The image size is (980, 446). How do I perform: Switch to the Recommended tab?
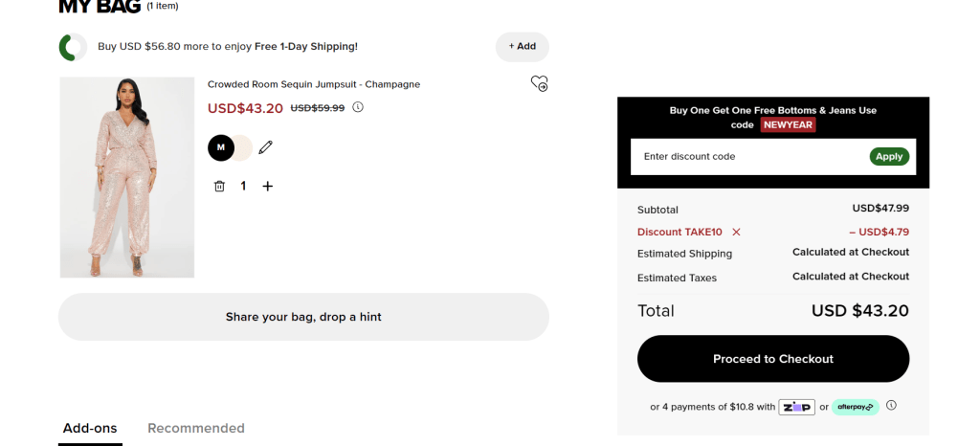(x=195, y=428)
